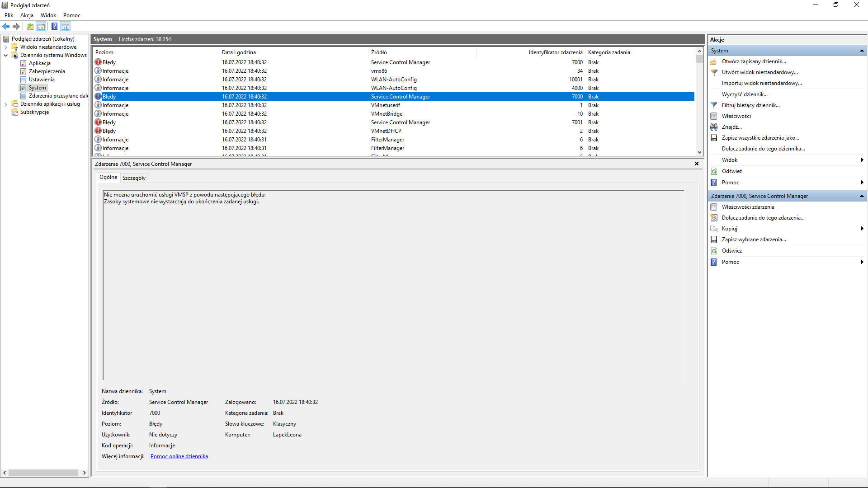Click the error icon of VMnetDHCP row

pos(98,131)
